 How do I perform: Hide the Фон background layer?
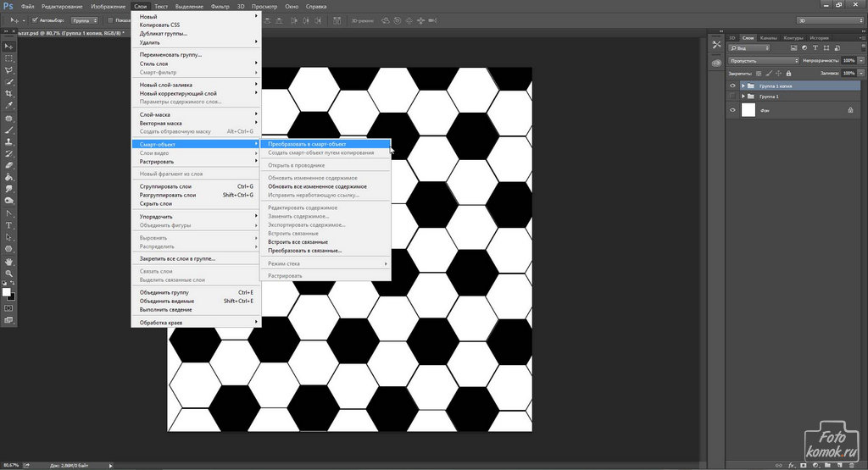[x=732, y=110]
